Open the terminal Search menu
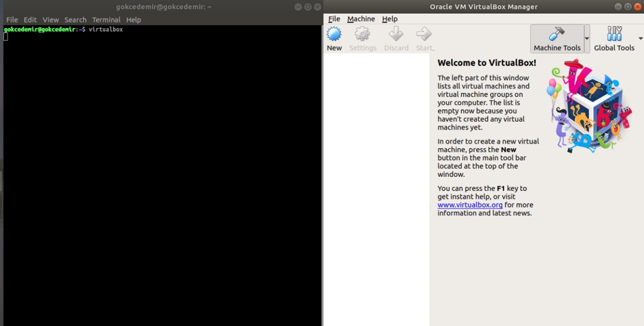This screenshot has width=644, height=326. click(75, 20)
